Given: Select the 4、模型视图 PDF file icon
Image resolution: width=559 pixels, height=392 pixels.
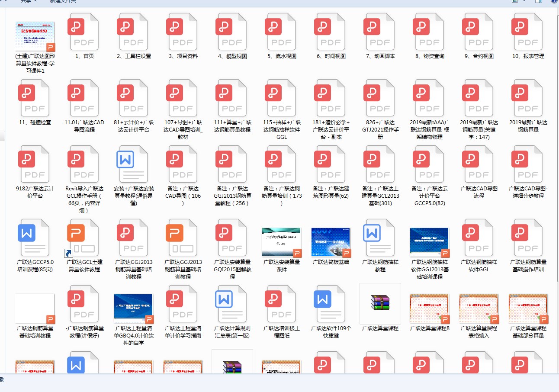Looking at the screenshot, I should pos(231,32).
